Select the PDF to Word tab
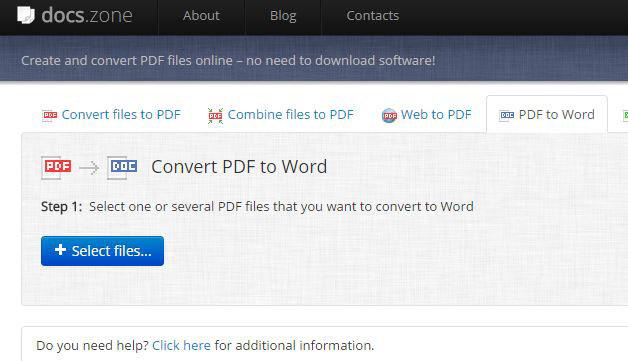Viewport: 628px width, 361px height. click(x=547, y=115)
